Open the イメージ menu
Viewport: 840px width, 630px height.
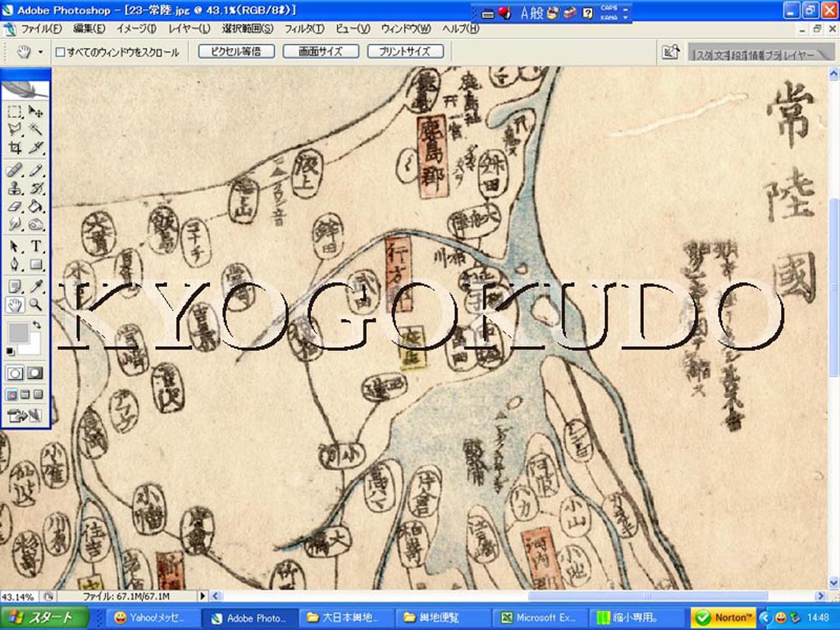click(136, 29)
